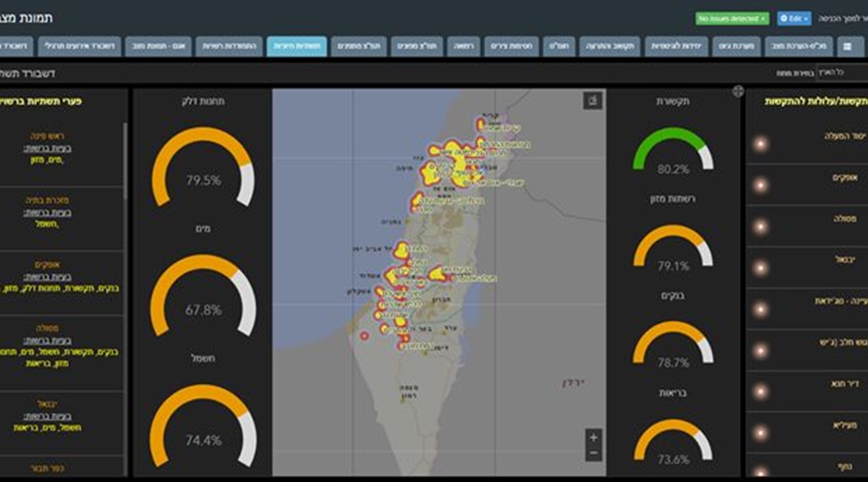Open the מערכת גיאו tab
Image resolution: width=868 pixels, height=482 pixels.
736,47
